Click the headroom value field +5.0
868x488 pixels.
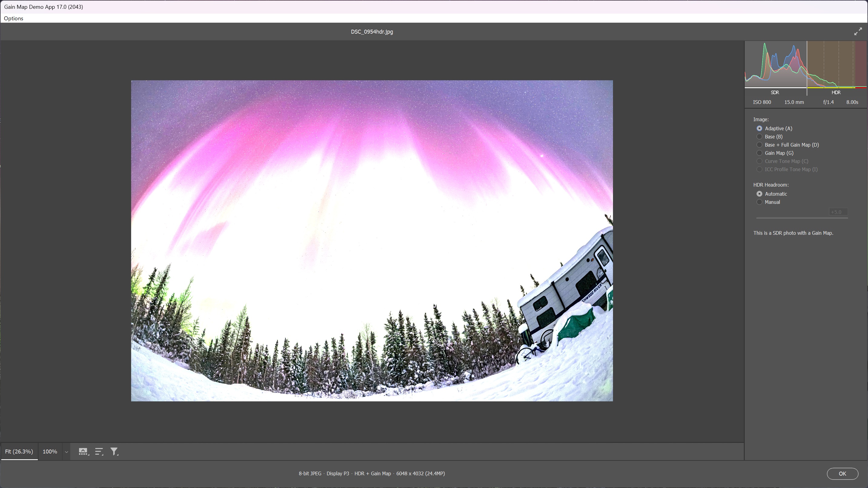tap(838, 212)
